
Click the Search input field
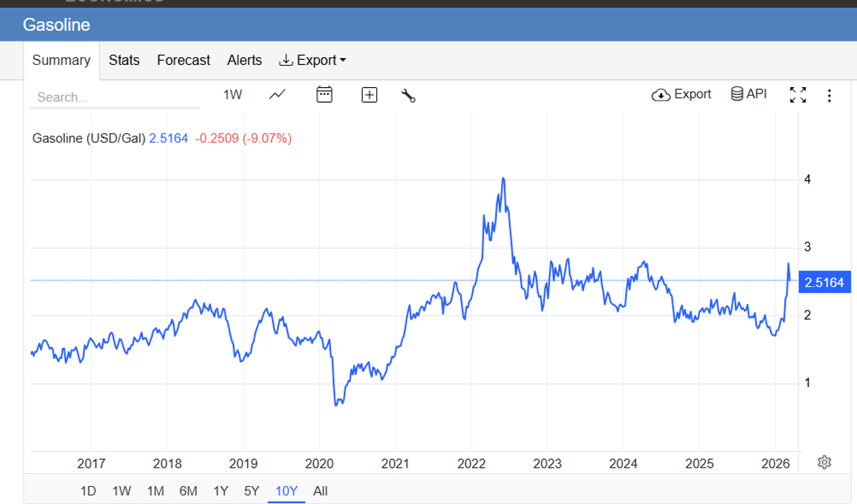point(114,97)
